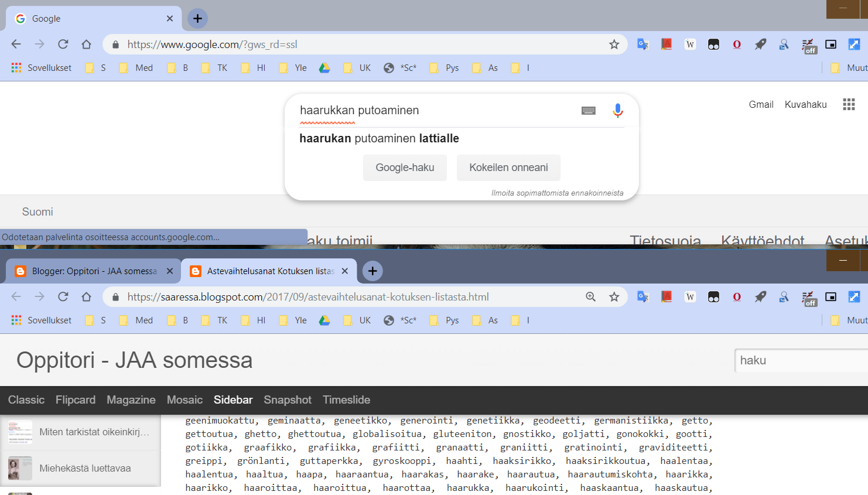Open *Sc* bookmark in top window
The image size is (868, 495).
point(400,68)
